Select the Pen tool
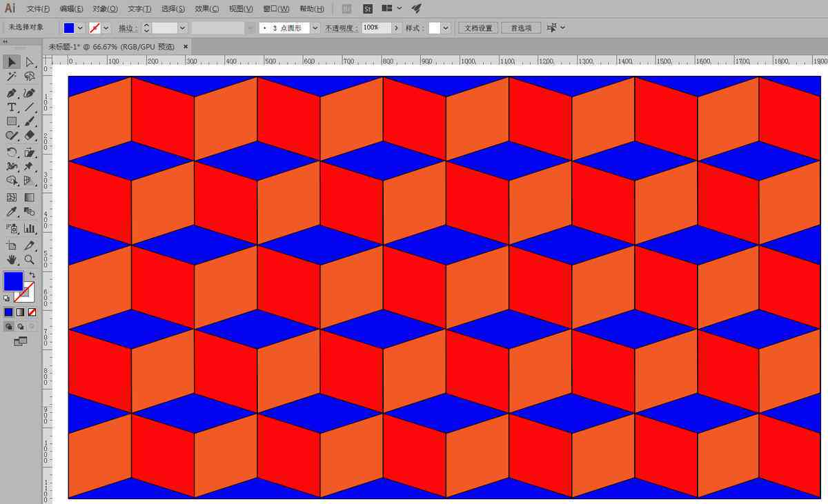The width and height of the screenshot is (828, 504). pos(12,92)
